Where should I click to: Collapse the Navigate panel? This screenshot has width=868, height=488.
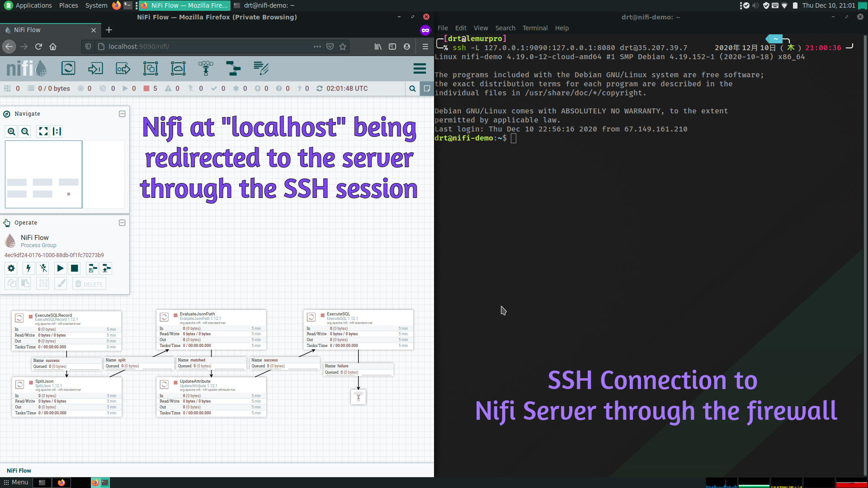(x=122, y=114)
